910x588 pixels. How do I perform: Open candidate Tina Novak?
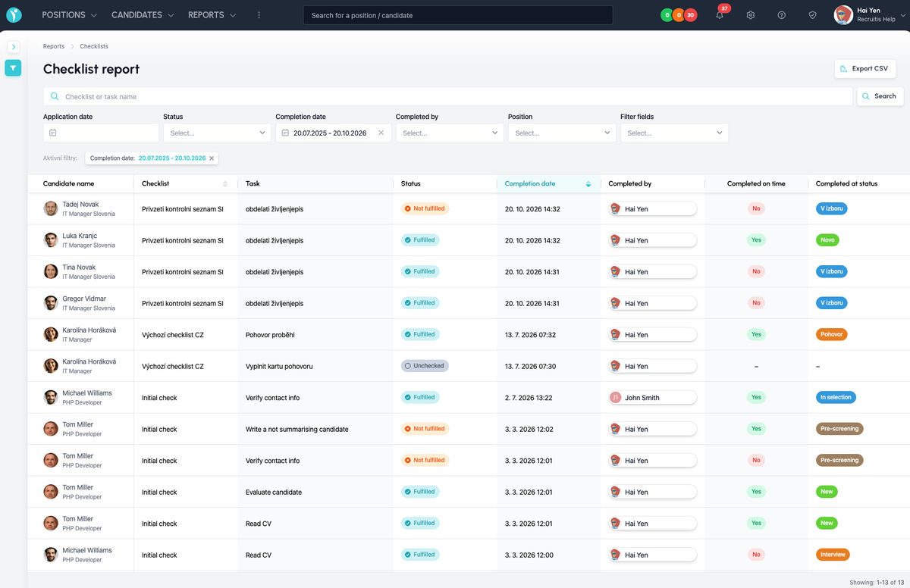tap(79, 267)
